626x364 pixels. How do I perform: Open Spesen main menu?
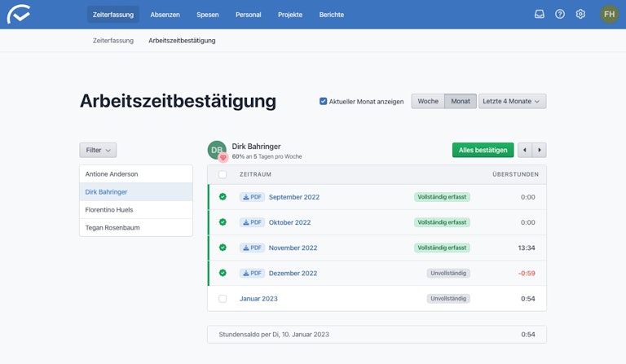tap(208, 15)
